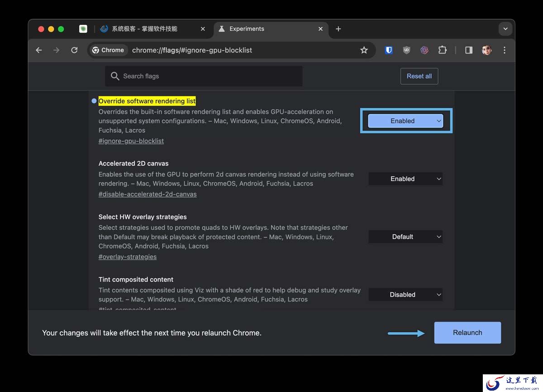This screenshot has height=392, width=543.
Task: Bookmark this page with the star icon
Action: point(364,50)
